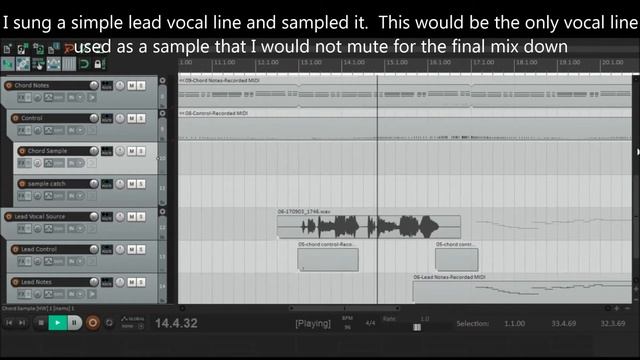Image resolution: width=640 pixels, height=360 pixels.
Task: Click pan knob on Lead Notes track
Action: (120, 282)
